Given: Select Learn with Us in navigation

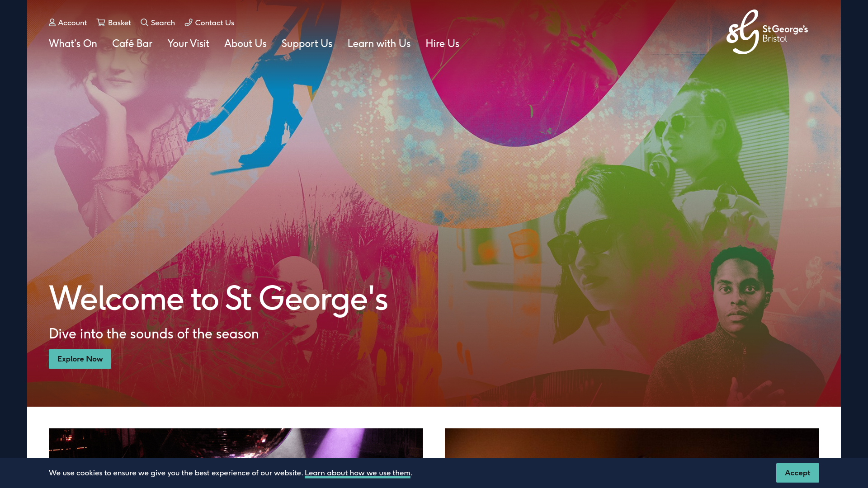Looking at the screenshot, I should point(379,43).
